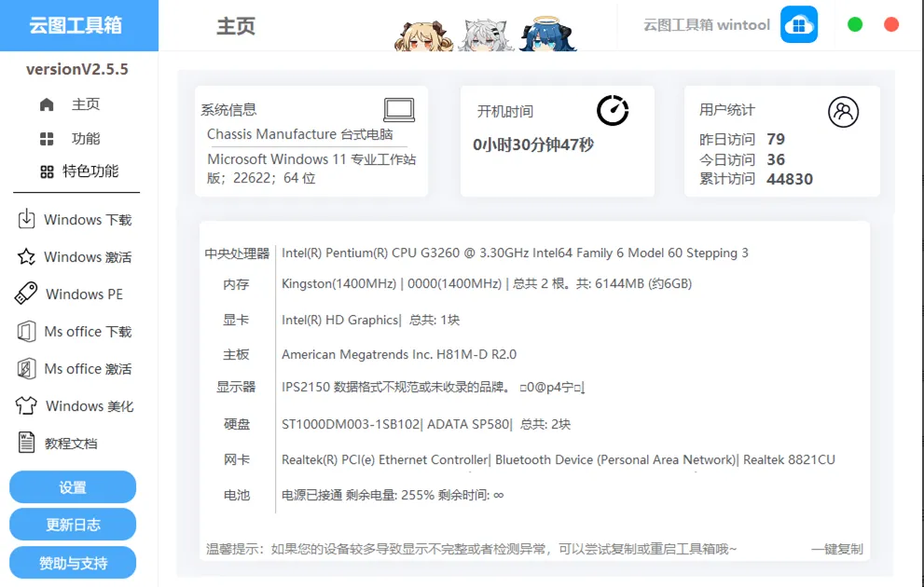This screenshot has width=924, height=587.
Task: Click the Windows PE tag icon
Action: 27,294
